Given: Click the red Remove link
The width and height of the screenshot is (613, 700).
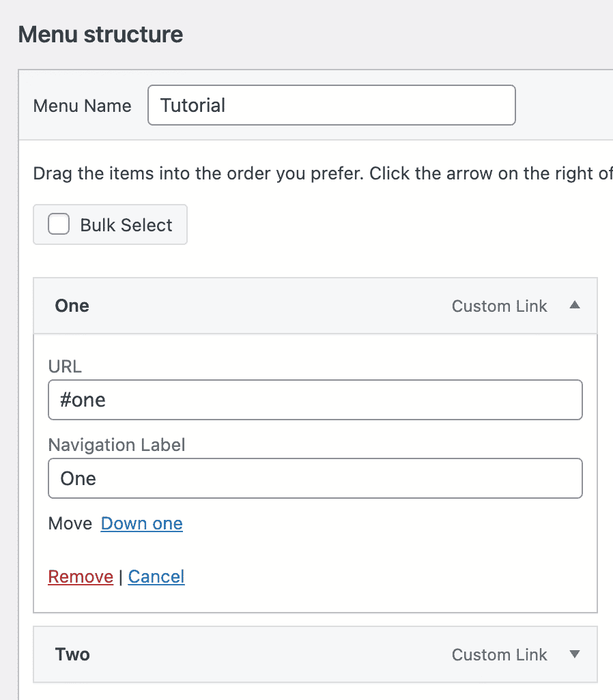Looking at the screenshot, I should pos(81,577).
